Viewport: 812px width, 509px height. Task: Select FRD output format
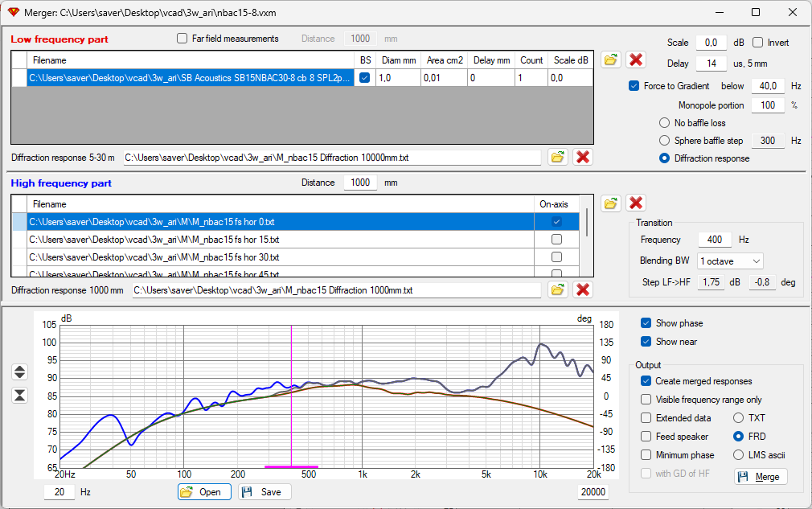click(x=739, y=437)
